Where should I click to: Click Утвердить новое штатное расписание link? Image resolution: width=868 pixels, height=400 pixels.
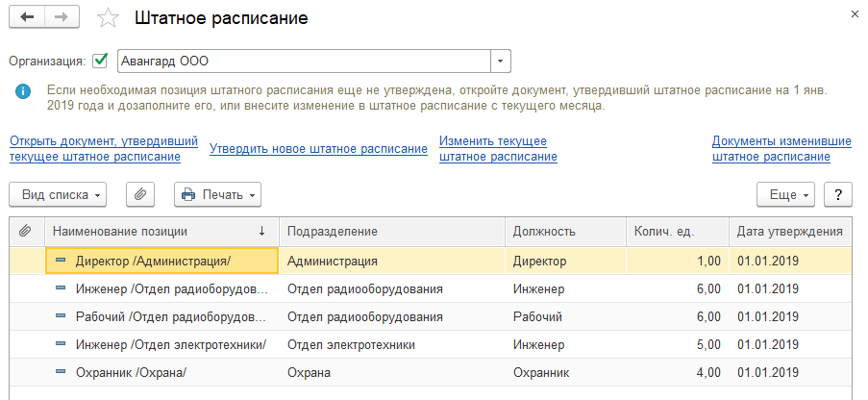pyautogui.click(x=318, y=149)
